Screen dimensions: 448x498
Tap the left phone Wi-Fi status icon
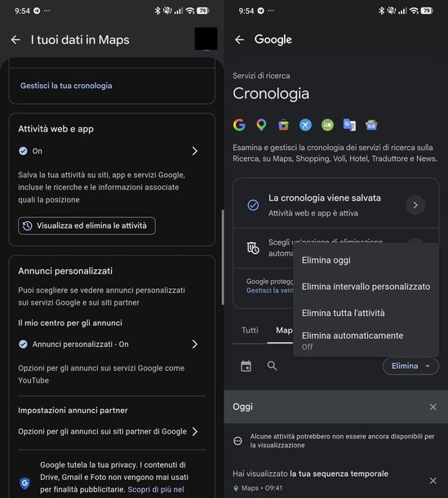coord(190,11)
